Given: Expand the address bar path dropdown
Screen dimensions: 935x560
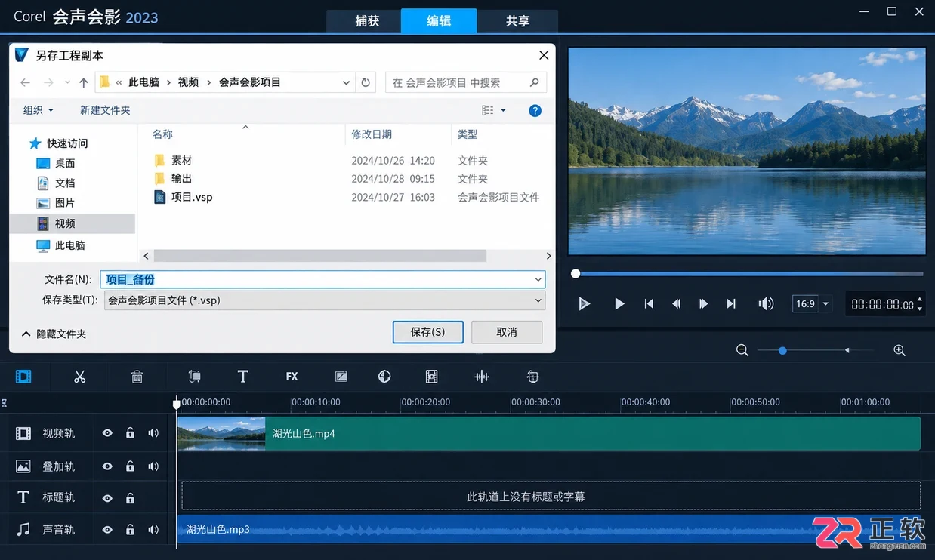Looking at the screenshot, I should coord(346,82).
